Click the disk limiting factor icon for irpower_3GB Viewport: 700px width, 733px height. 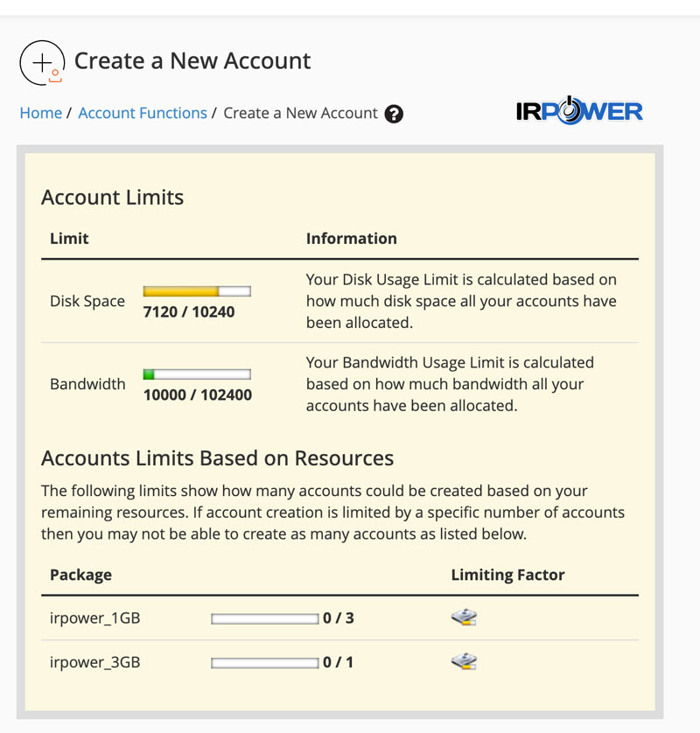pos(464,662)
